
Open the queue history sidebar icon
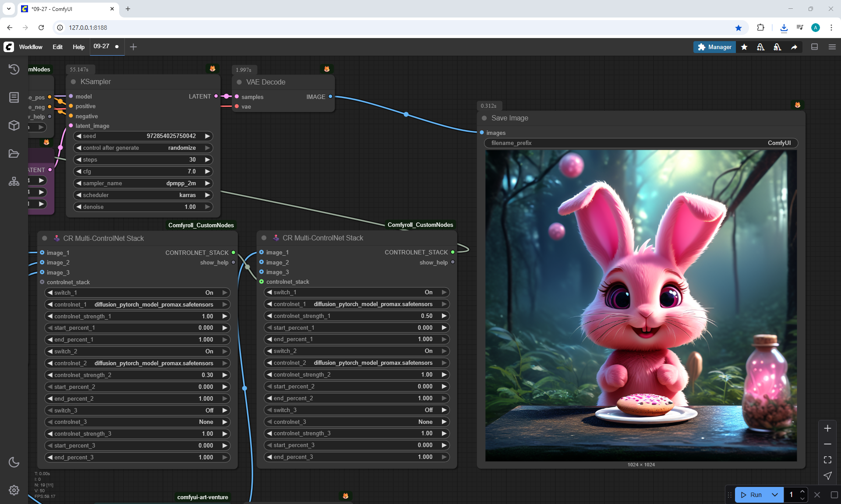pyautogui.click(x=14, y=69)
